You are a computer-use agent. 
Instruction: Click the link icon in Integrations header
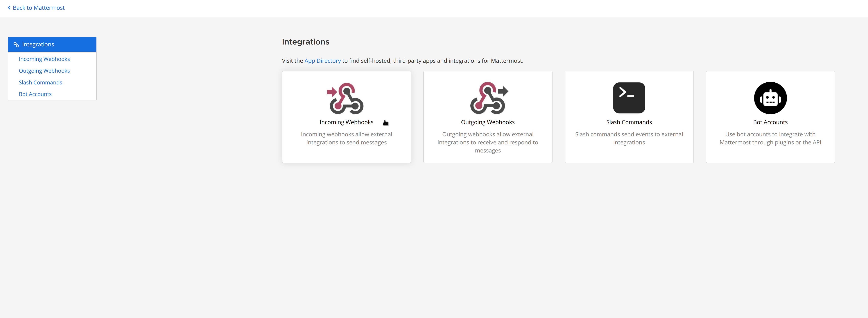pyautogui.click(x=16, y=45)
